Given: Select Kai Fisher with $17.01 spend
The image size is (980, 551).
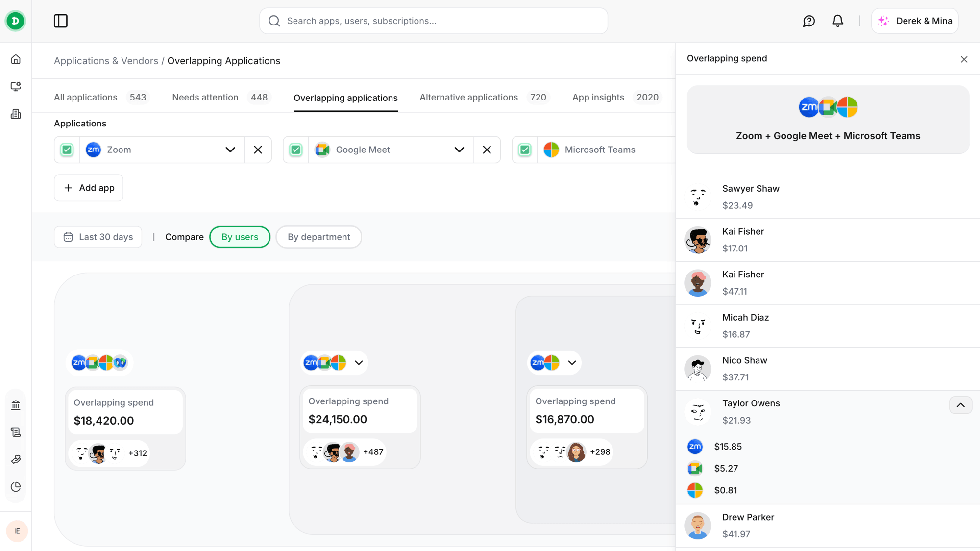Looking at the screenshot, I should pyautogui.click(x=828, y=240).
